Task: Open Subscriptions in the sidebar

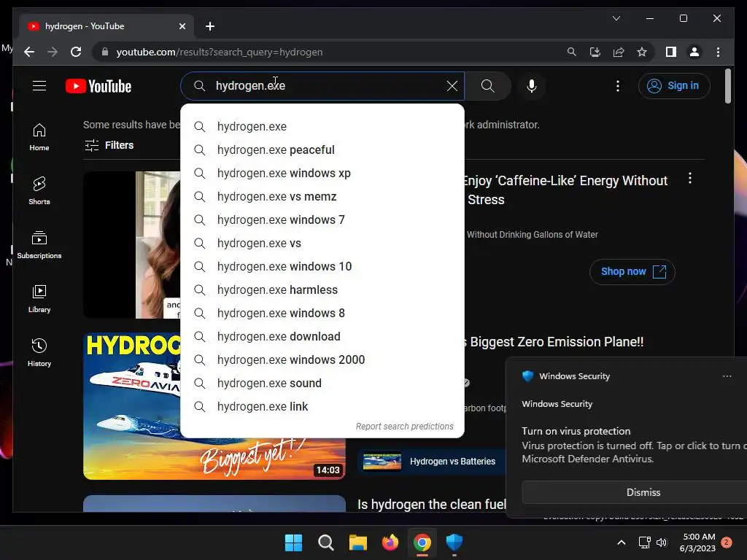Action: (x=39, y=245)
